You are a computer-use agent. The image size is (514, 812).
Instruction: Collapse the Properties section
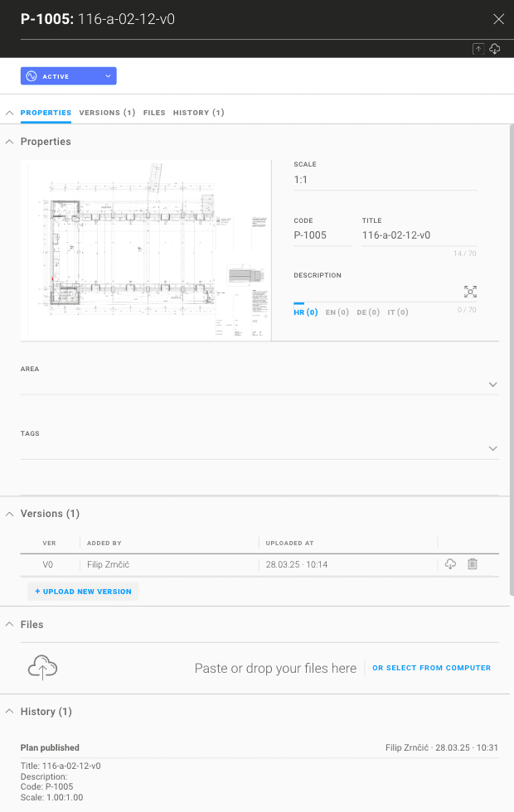pyautogui.click(x=9, y=142)
